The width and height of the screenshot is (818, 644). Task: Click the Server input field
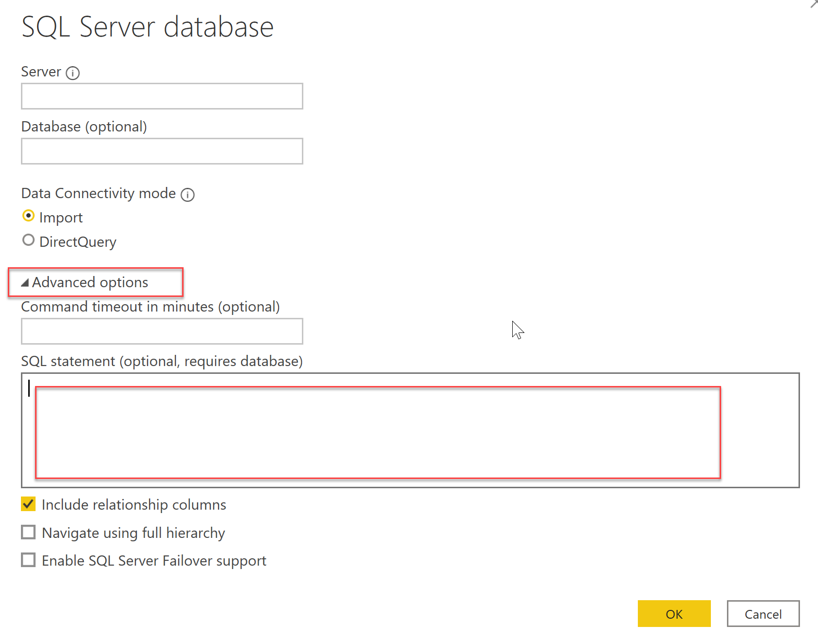pyautogui.click(x=162, y=96)
